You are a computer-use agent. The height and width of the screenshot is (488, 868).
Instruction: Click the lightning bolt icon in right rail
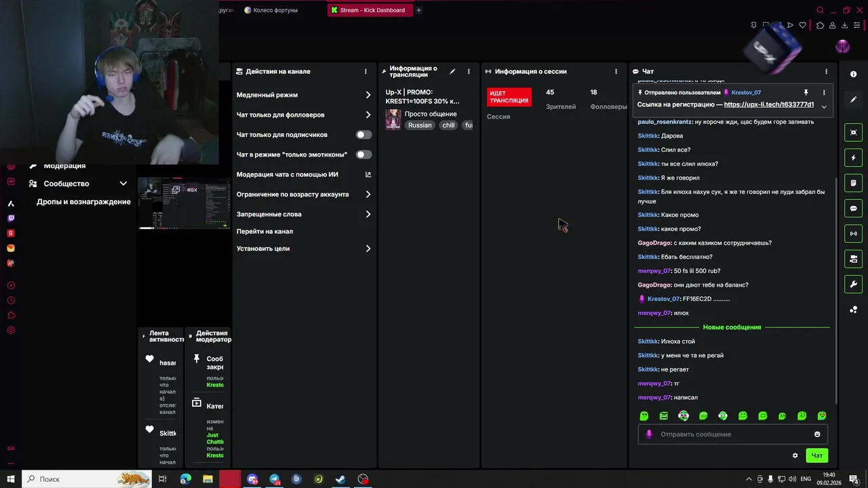click(854, 158)
